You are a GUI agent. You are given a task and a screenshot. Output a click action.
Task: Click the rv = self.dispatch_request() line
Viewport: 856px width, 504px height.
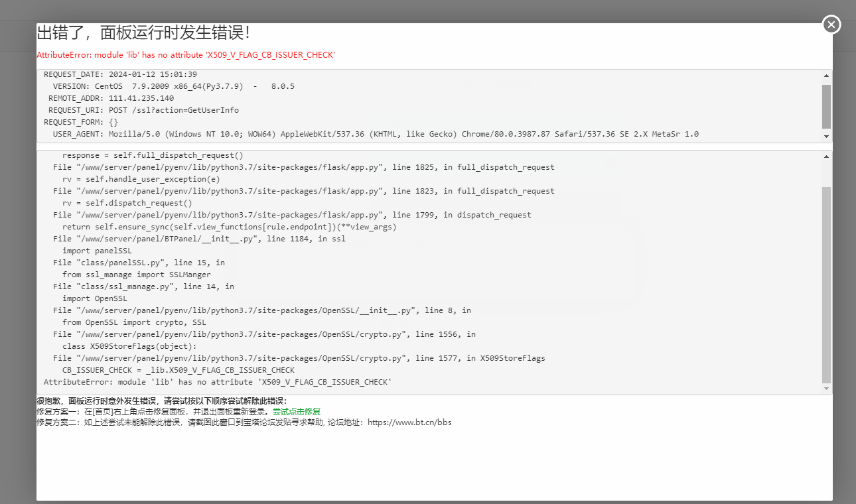tap(127, 203)
